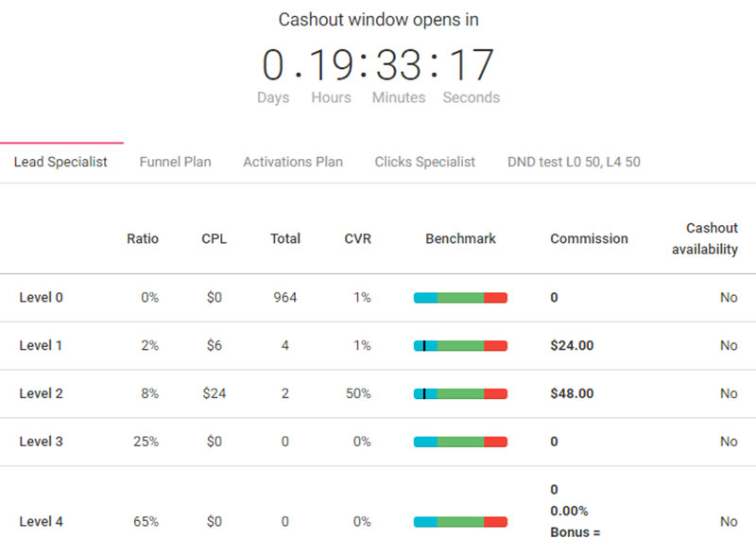Screen dimensions: 756x539
Task: Switch to DND test L0 50, L4 50 tab
Action: (574, 162)
